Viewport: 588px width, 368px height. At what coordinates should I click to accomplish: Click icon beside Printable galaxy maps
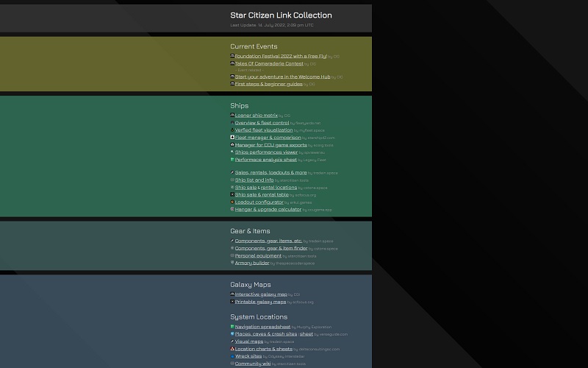(x=232, y=302)
